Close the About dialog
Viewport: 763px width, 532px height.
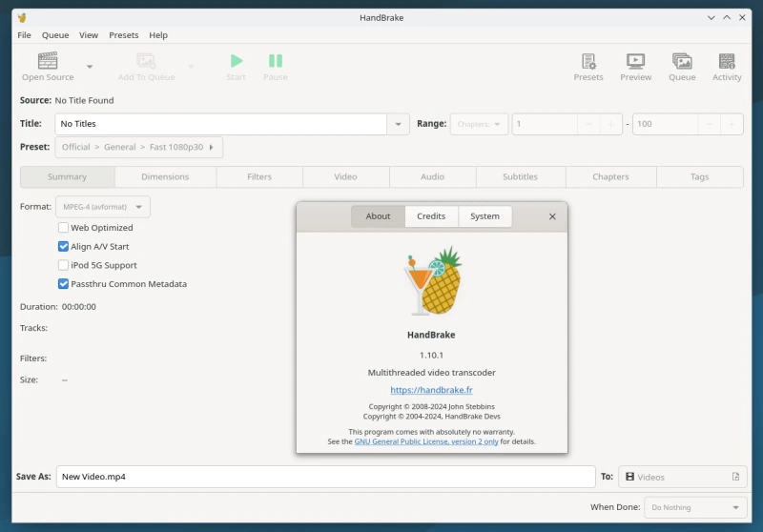tap(552, 216)
